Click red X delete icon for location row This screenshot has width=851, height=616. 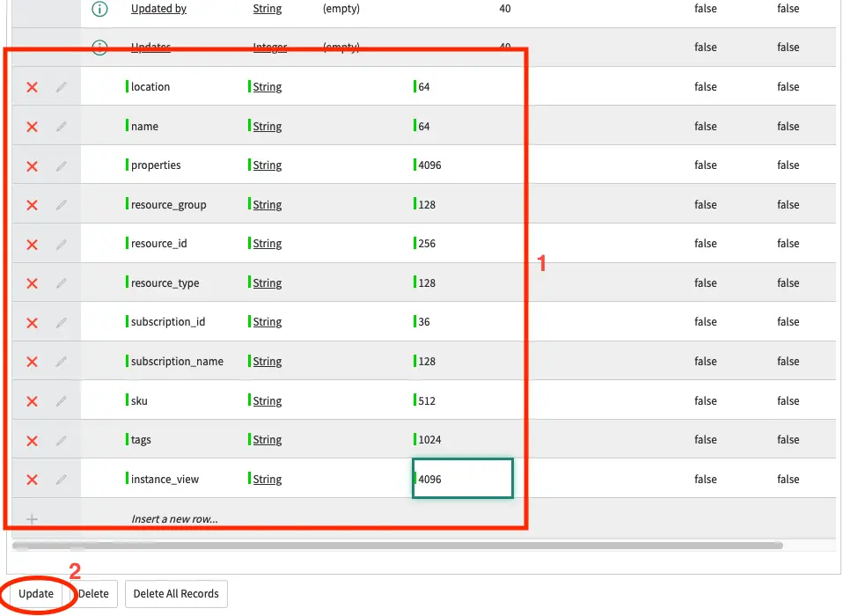pyautogui.click(x=33, y=87)
